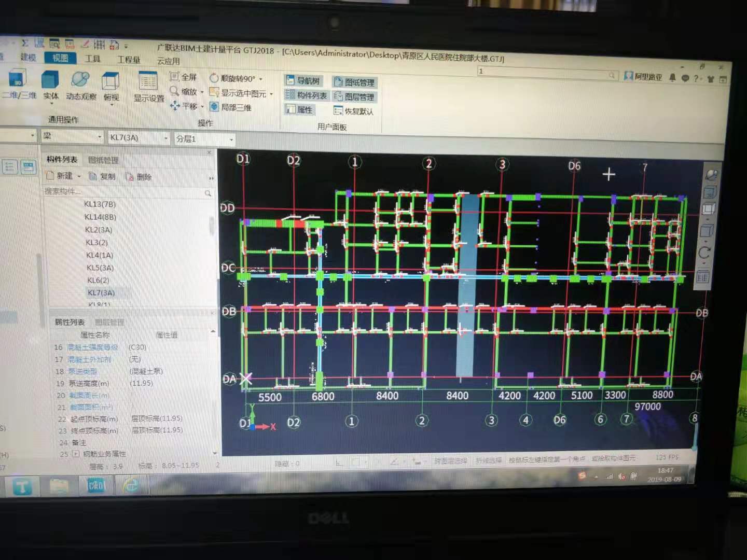Rotate view with 顺旋转90°
The width and height of the screenshot is (747, 560).
[232, 78]
